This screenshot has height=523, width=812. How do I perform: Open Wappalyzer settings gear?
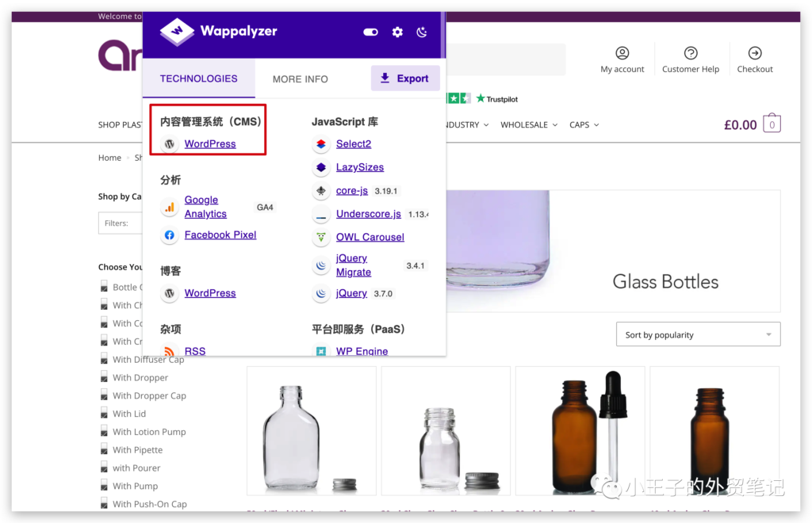pyautogui.click(x=397, y=32)
